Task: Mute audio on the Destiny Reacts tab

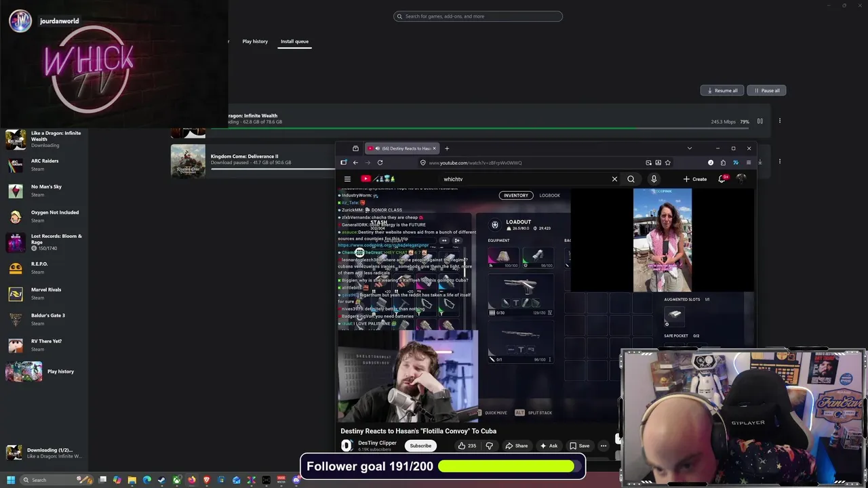Action: click(377, 148)
